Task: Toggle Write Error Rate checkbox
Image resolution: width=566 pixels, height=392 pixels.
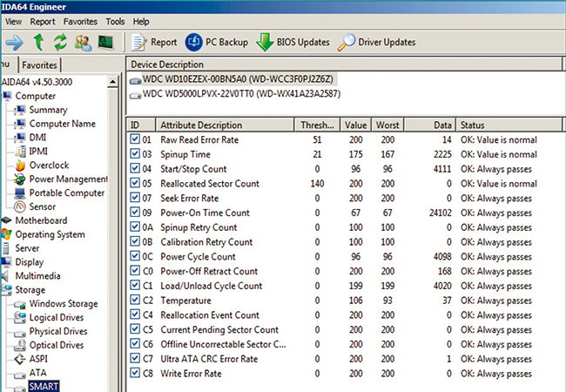Action: (x=135, y=373)
